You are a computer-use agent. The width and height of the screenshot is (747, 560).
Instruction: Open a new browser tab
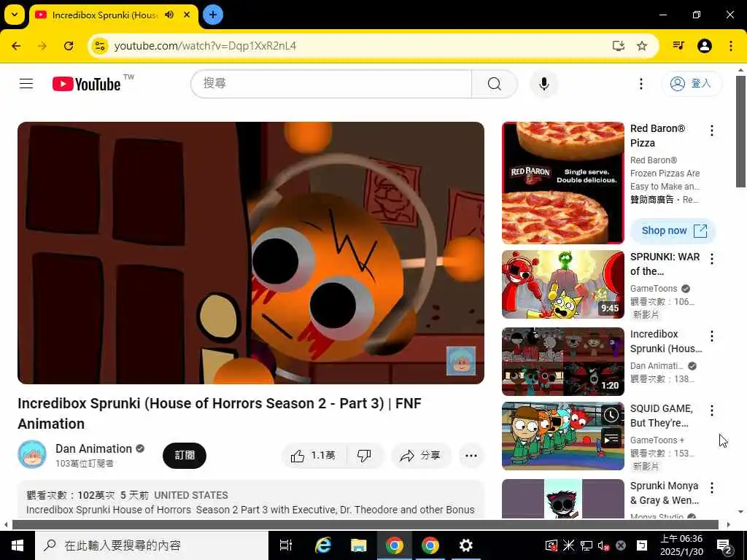tap(213, 15)
